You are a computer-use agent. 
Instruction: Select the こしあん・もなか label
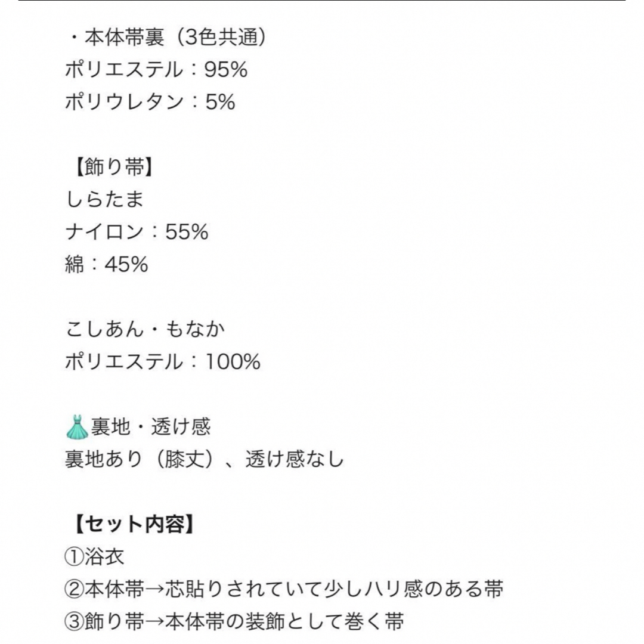click(x=145, y=329)
